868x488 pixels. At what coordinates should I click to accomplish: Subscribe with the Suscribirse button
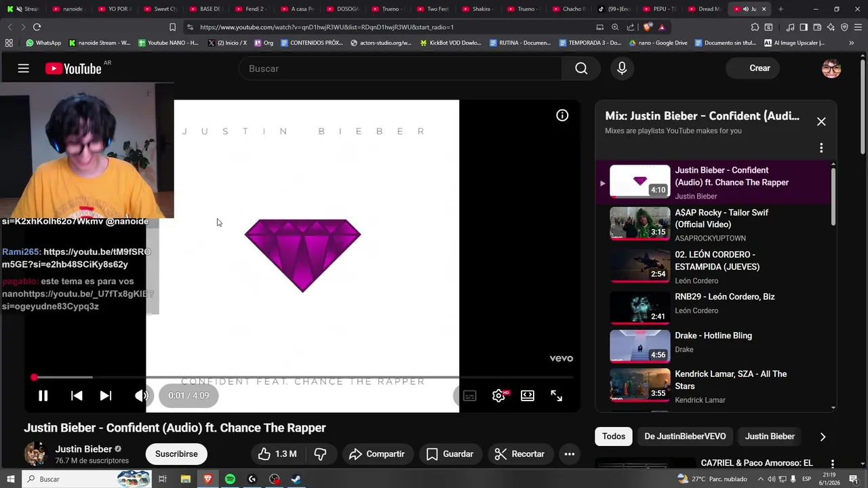pyautogui.click(x=176, y=454)
